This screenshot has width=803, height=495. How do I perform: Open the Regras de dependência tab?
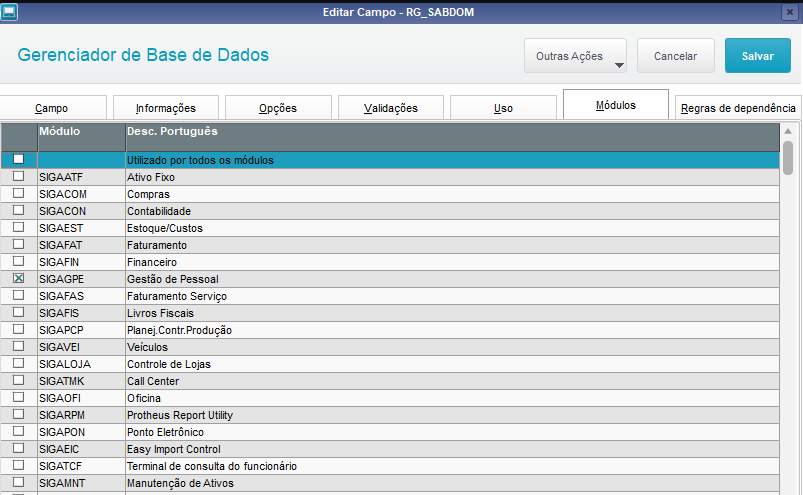click(x=738, y=108)
